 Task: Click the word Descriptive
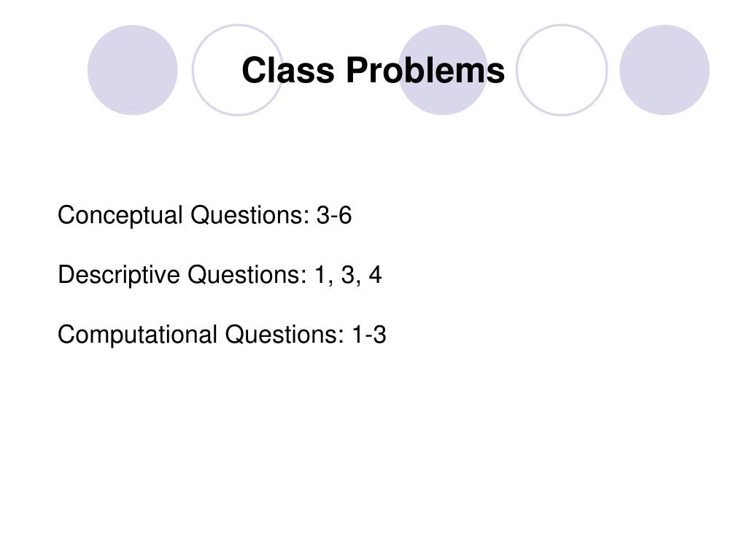119,275
